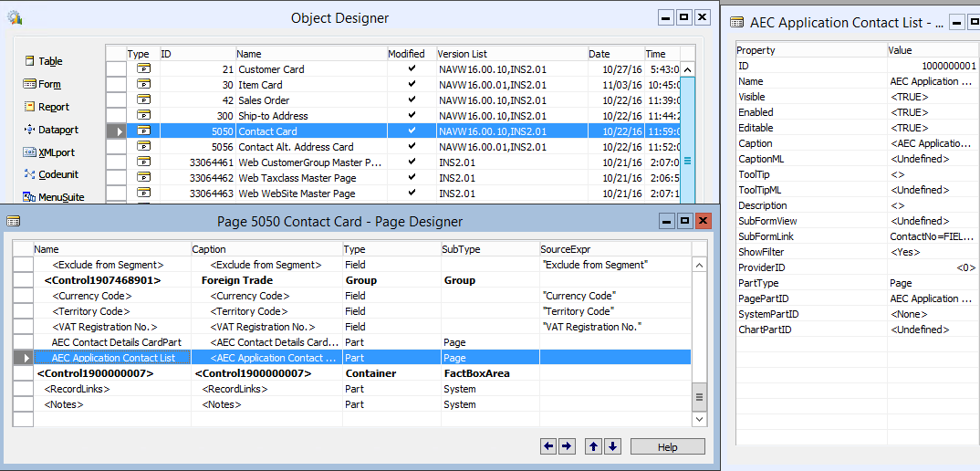Select the Report object type
This screenshot has width=980, height=471.
point(46,107)
